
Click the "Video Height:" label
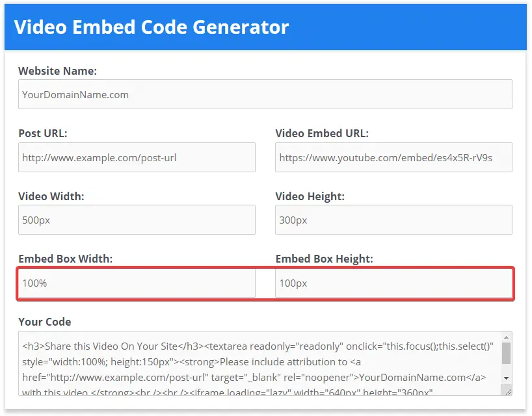pyautogui.click(x=310, y=196)
